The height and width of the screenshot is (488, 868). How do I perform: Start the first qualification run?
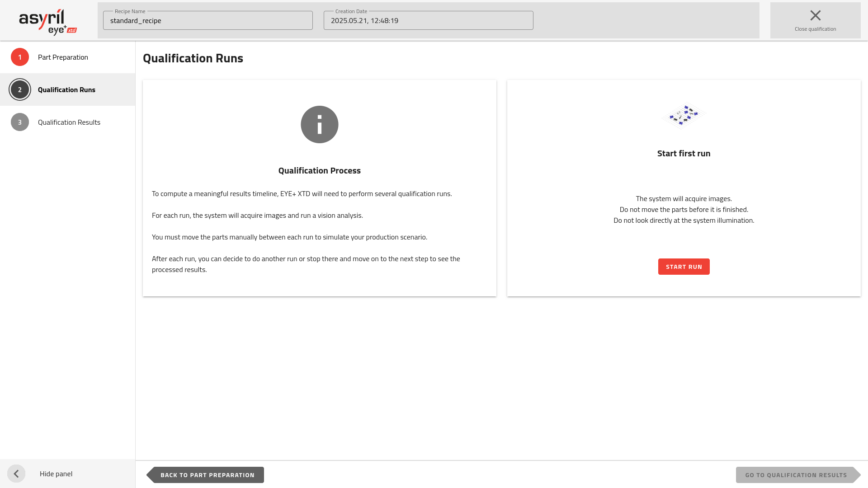coord(684,267)
